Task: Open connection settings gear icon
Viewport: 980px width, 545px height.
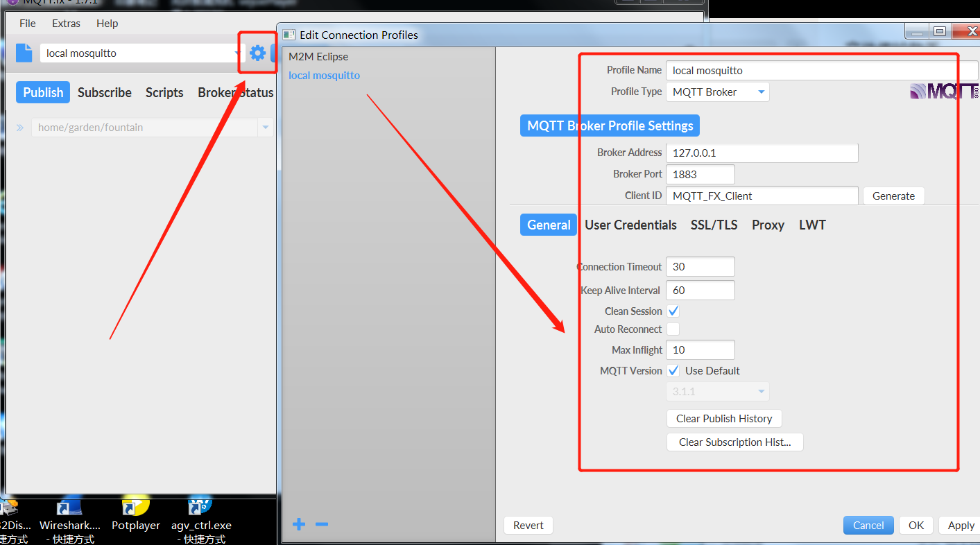Action: [x=257, y=53]
